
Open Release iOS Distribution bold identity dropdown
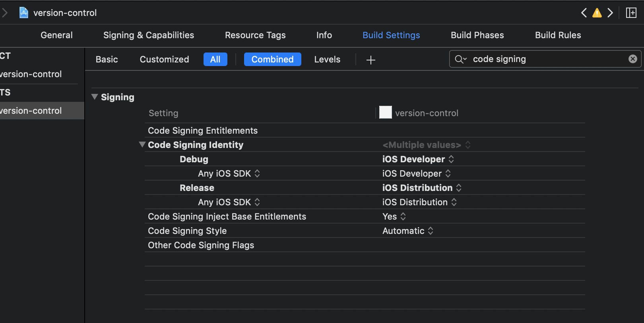click(x=422, y=188)
